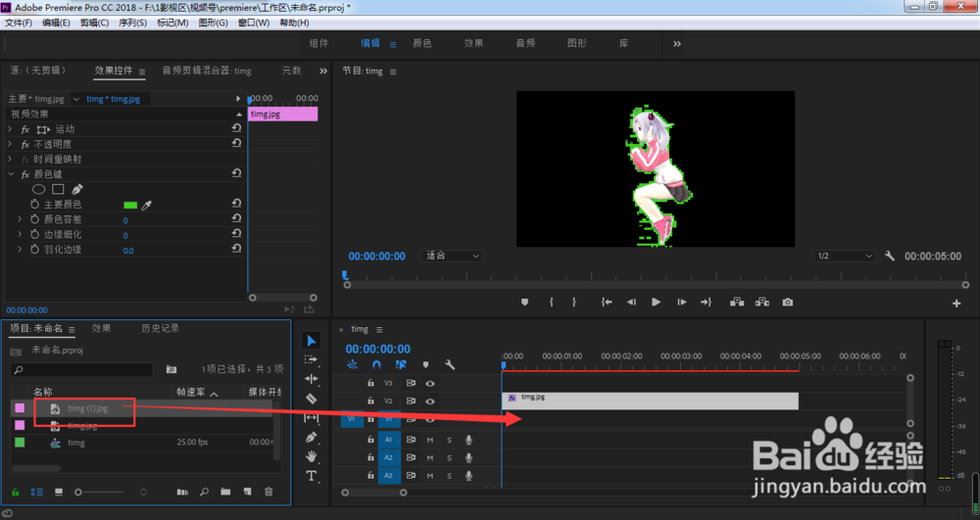Image resolution: width=980 pixels, height=520 pixels.
Task: Click the Lift button in program monitor
Action: [737, 303]
